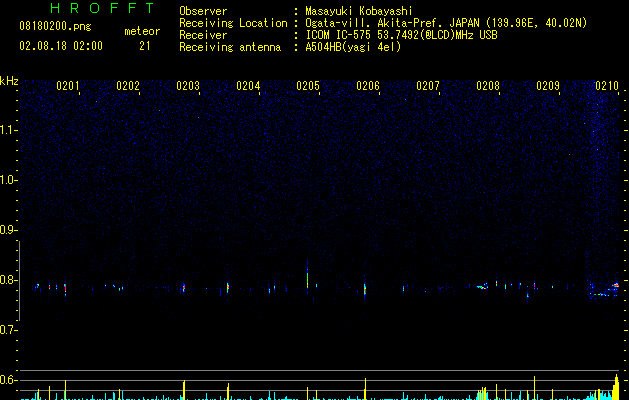Click the 1.0 frequency axis label
629x400 pixels.
pyautogui.click(x=8, y=180)
